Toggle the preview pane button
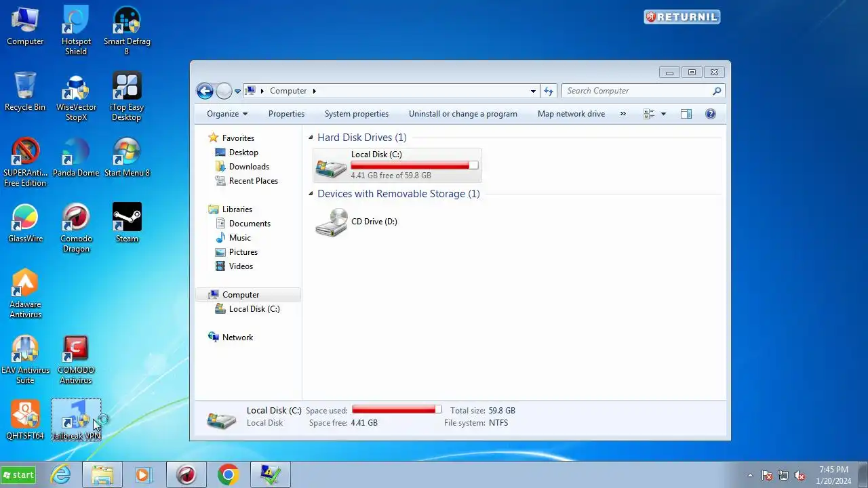868x488 pixels. tap(686, 114)
